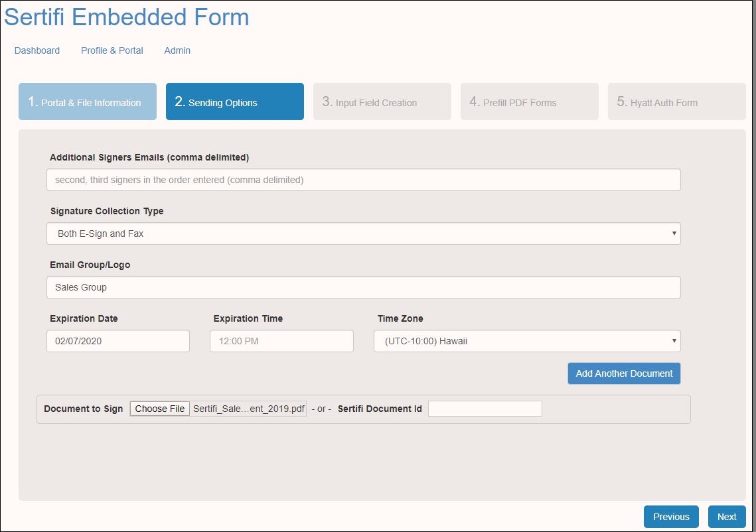Select step 2 Sending Options tab
The image size is (756, 532).
(x=235, y=101)
